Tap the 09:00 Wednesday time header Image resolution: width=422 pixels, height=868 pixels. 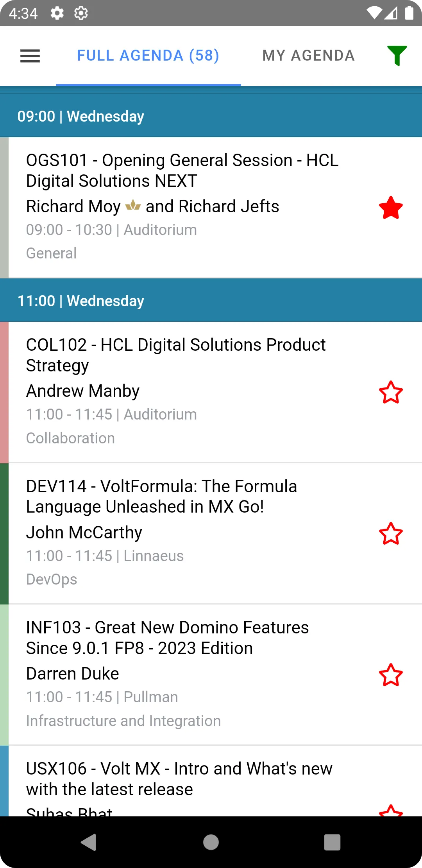click(x=211, y=116)
